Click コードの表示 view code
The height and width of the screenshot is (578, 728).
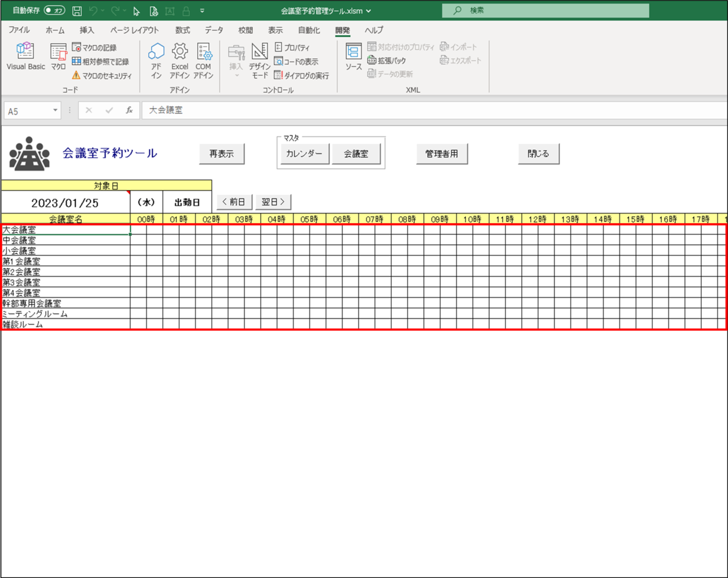pos(296,61)
